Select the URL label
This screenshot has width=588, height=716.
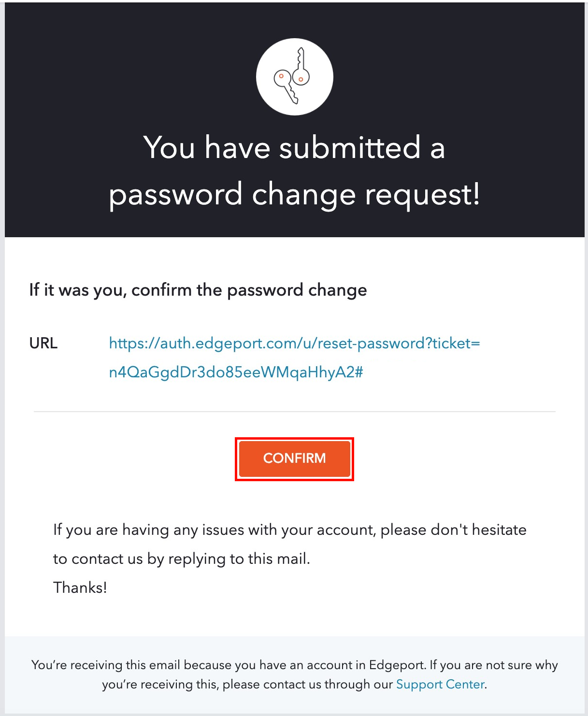click(x=43, y=344)
